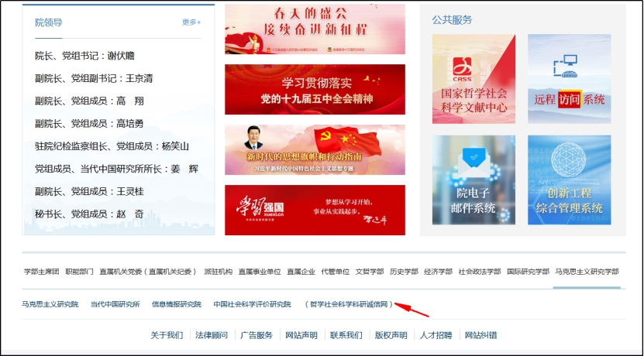644x356 pixels.
Task: Click 关于我们 in the footer
Action: click(167, 335)
